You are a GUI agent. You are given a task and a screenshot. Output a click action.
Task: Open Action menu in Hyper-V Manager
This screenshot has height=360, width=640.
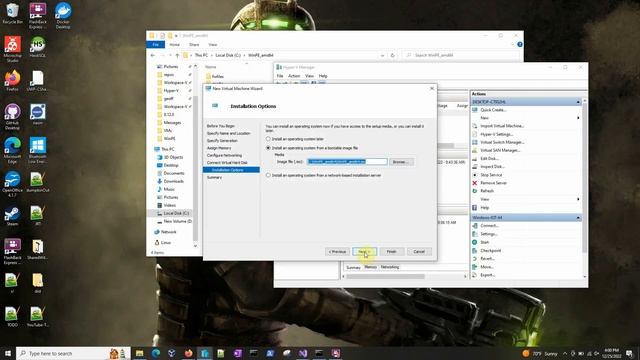(294, 76)
